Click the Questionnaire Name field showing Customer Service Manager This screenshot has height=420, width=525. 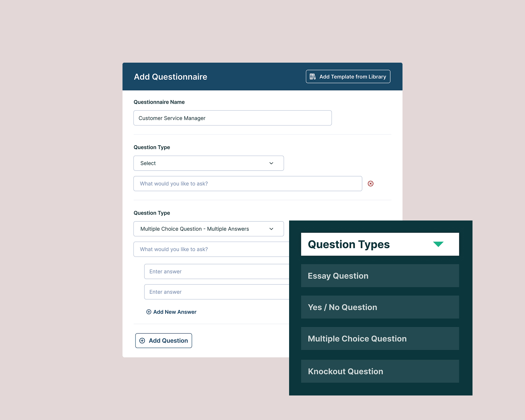[232, 118]
